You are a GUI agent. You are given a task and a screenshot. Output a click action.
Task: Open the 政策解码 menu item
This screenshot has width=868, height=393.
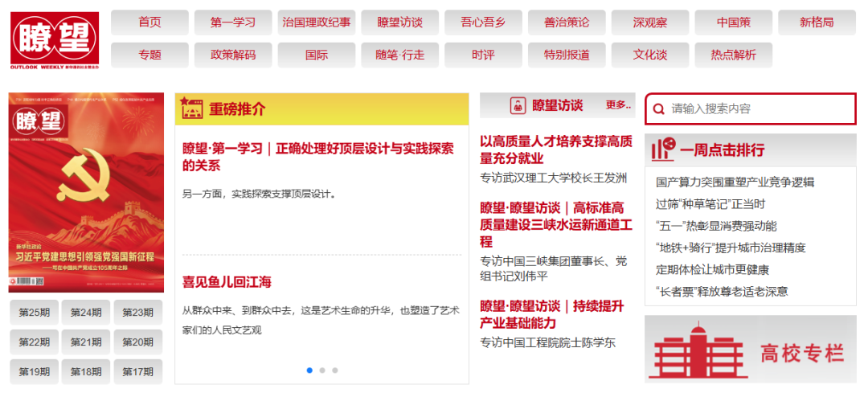pos(233,55)
